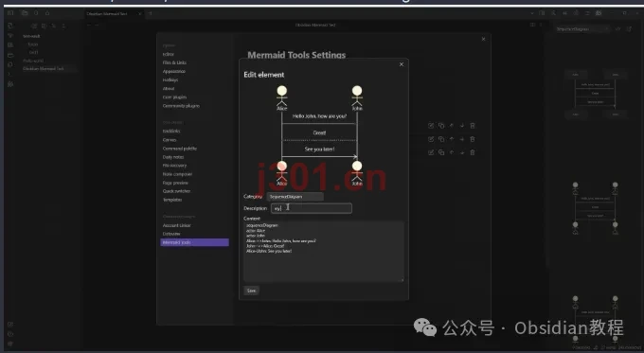Click the Save button in Edit element
Image resolution: width=644 pixels, height=353 pixels.
pos(251,291)
